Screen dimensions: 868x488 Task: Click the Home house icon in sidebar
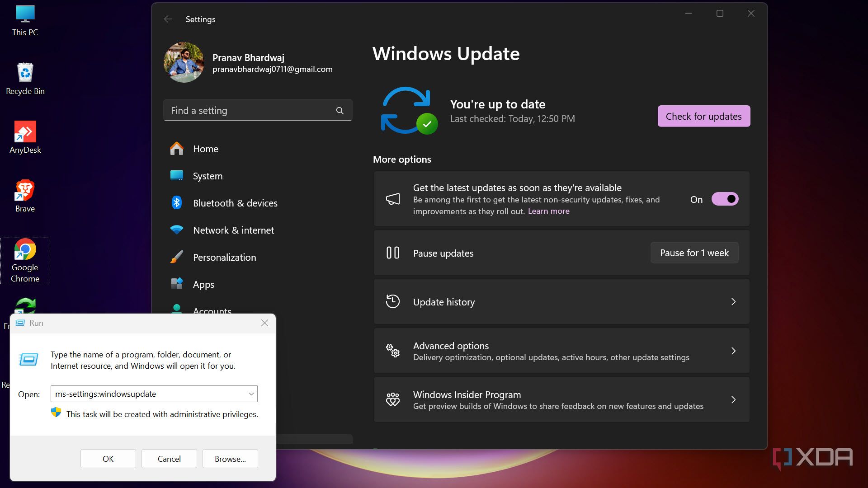177,149
